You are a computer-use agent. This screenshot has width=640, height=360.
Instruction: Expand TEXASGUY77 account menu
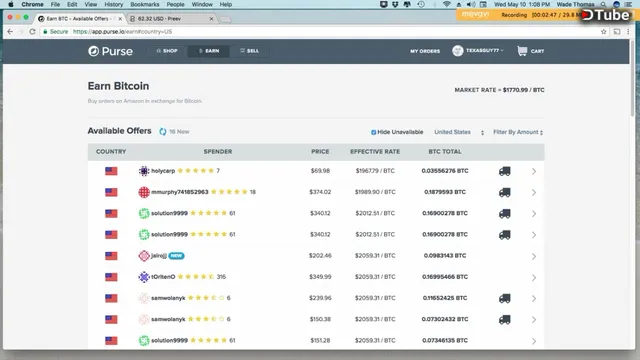[485, 51]
